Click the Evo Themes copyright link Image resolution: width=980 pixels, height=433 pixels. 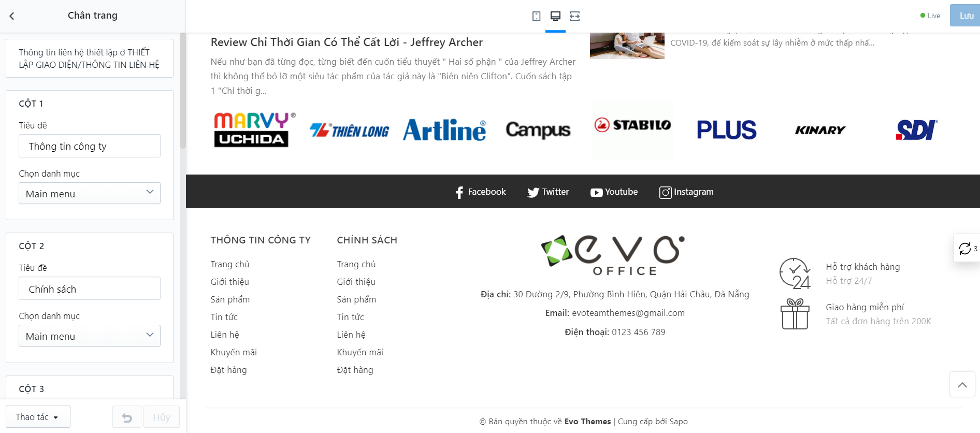588,422
